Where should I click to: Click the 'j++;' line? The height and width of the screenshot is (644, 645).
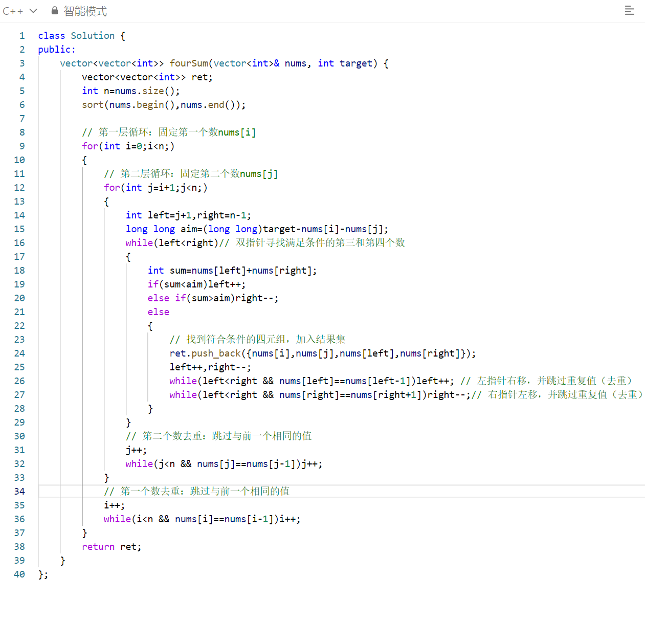(x=136, y=450)
